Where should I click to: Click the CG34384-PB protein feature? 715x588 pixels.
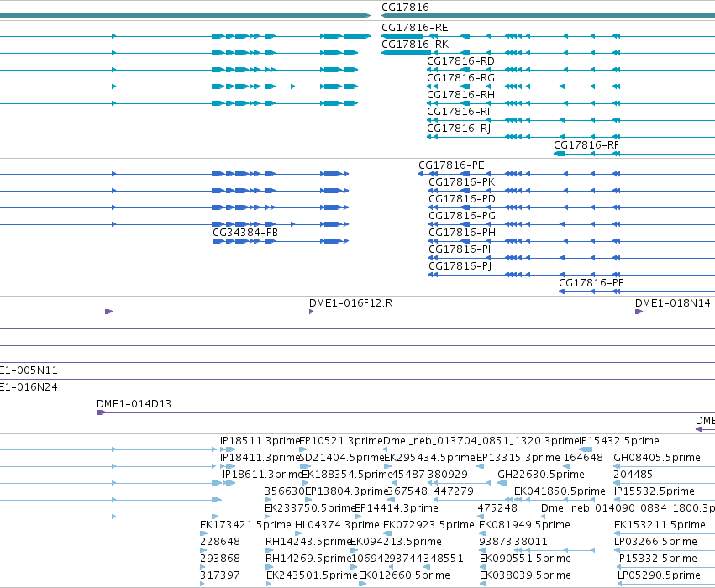click(245, 233)
